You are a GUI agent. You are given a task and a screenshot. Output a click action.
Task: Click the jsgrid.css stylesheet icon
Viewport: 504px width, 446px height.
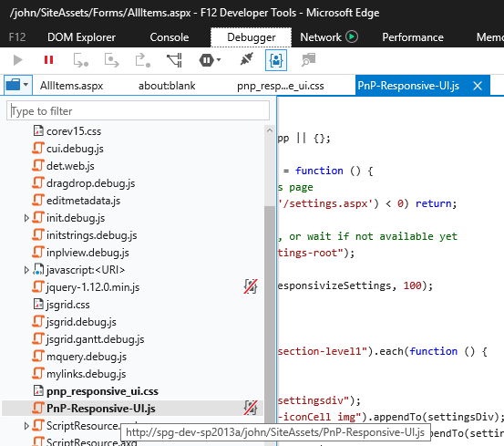38,304
